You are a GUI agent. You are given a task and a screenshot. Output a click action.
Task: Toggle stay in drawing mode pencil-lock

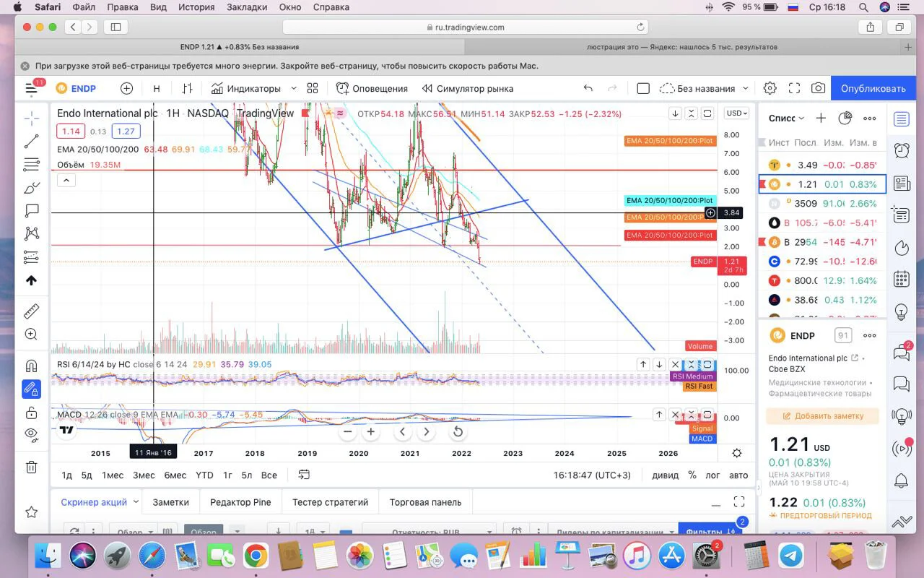tap(32, 389)
